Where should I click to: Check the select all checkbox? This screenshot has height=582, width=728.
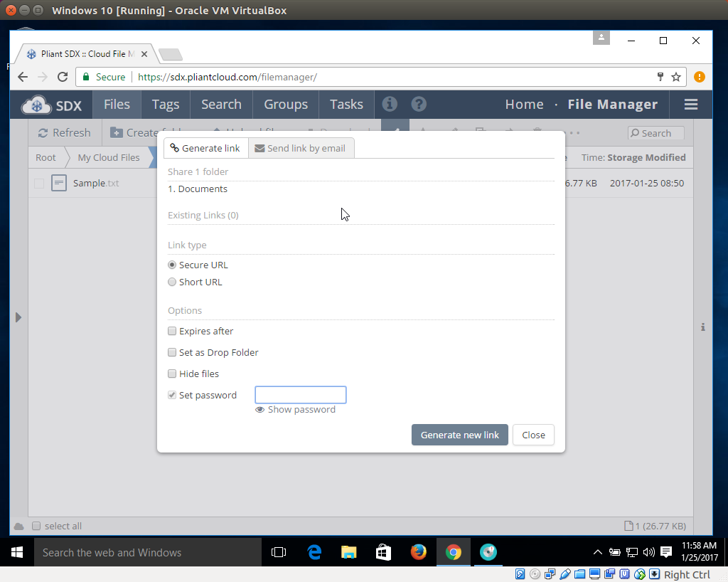coord(36,526)
